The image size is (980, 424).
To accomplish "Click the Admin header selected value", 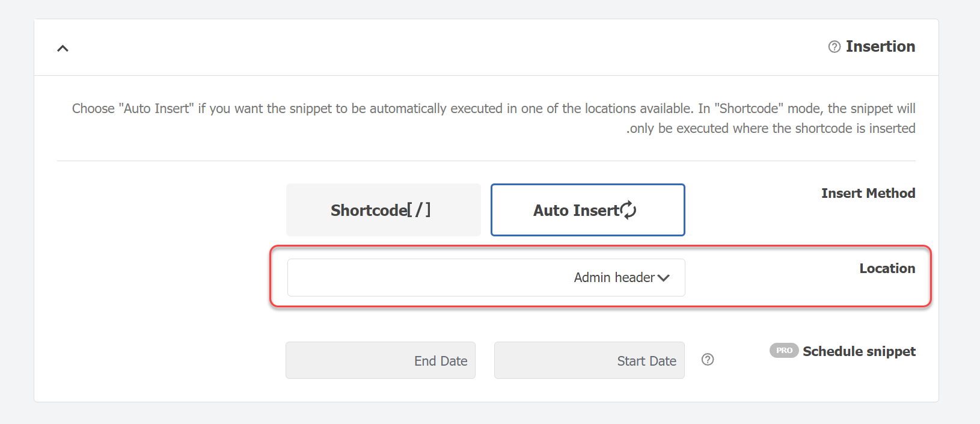I will (614, 277).
